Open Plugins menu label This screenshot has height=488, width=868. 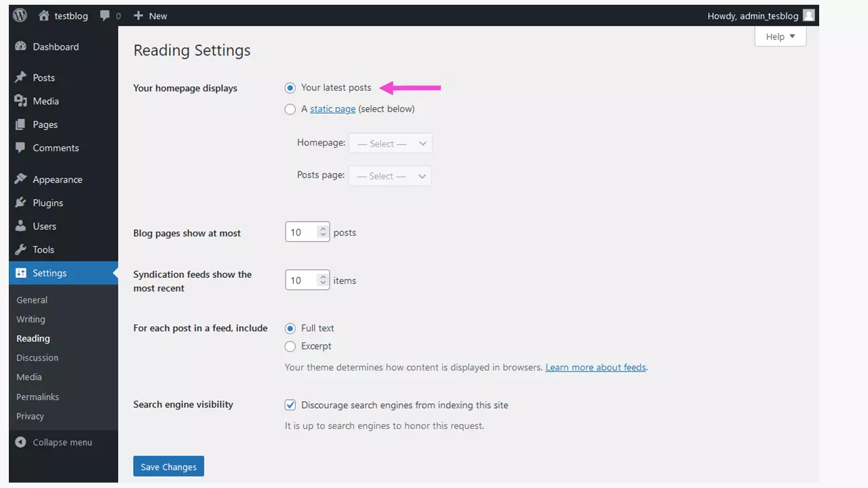click(47, 203)
